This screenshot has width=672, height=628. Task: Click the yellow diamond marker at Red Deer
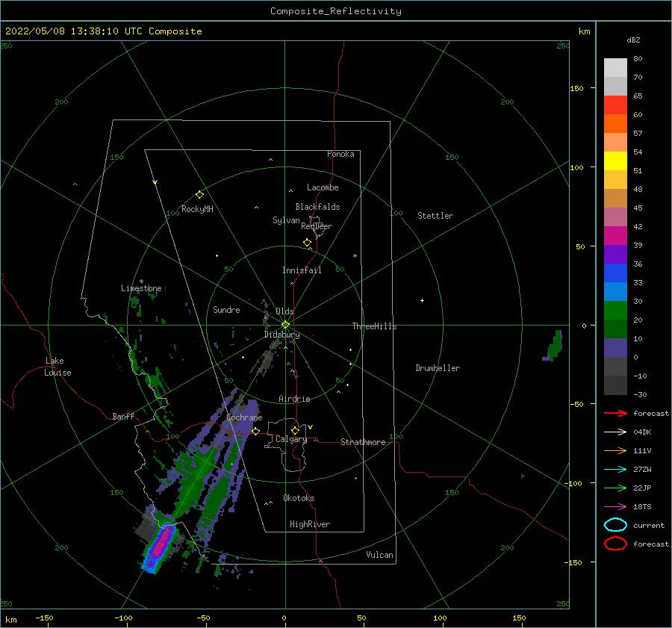coord(307,243)
